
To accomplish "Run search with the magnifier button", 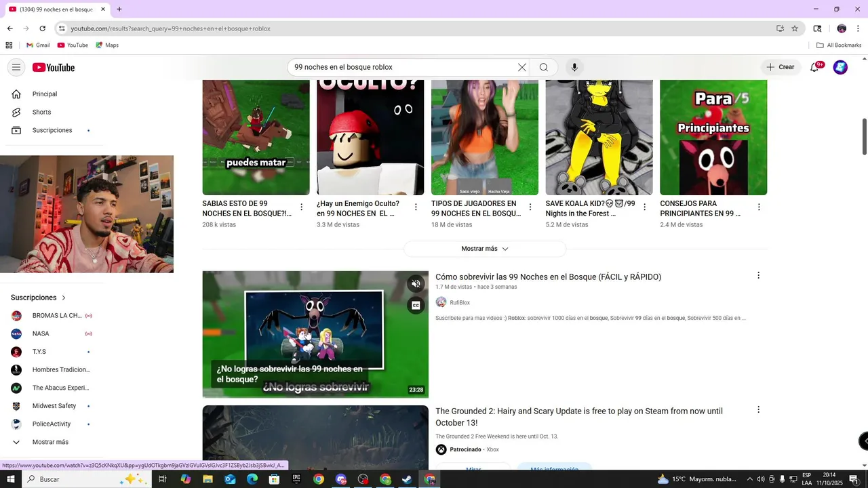I will (x=544, y=67).
